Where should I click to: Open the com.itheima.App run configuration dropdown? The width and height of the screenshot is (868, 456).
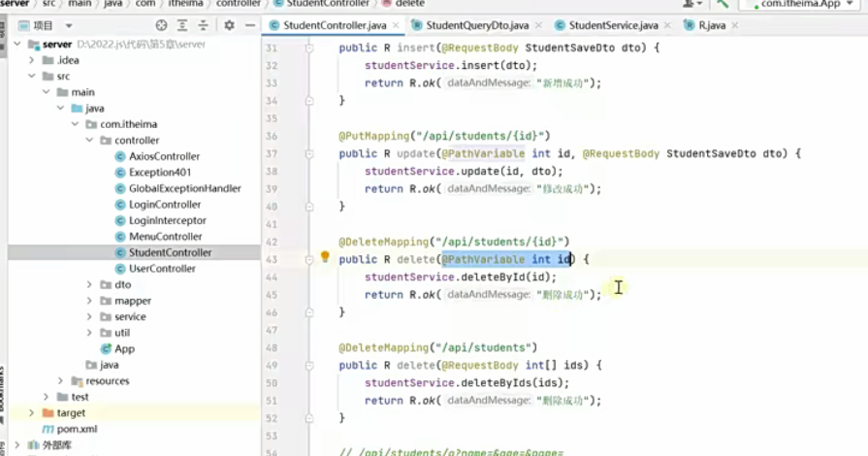800,4
